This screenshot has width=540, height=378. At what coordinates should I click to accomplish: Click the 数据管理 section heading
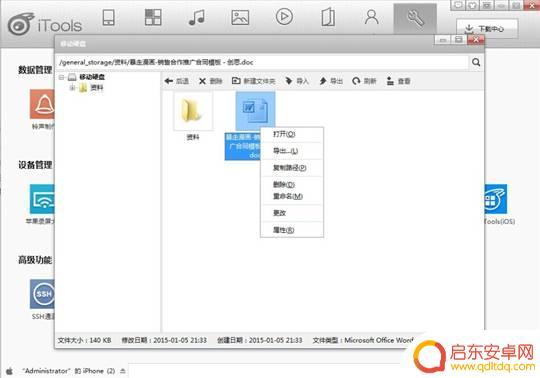pyautogui.click(x=35, y=70)
